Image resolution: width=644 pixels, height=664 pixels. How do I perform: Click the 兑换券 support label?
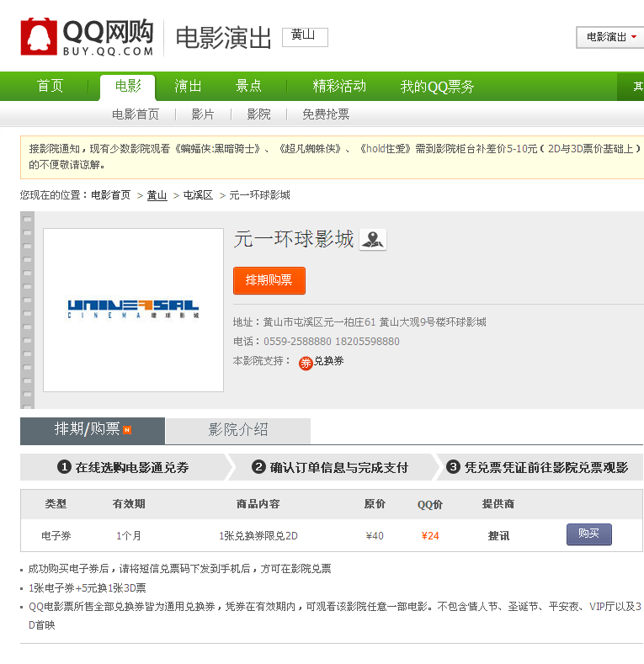click(x=328, y=361)
